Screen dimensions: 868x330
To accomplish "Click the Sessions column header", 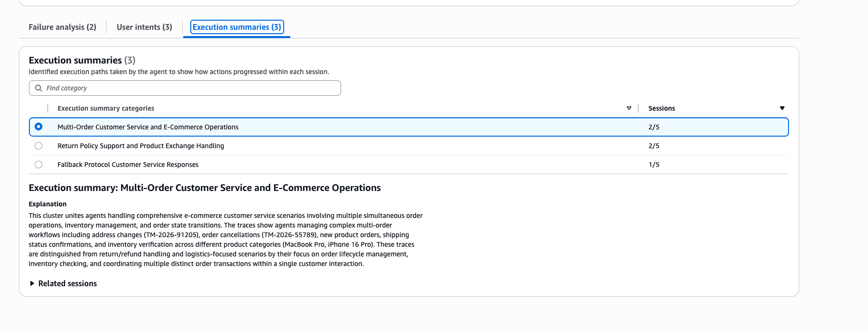I will [661, 108].
